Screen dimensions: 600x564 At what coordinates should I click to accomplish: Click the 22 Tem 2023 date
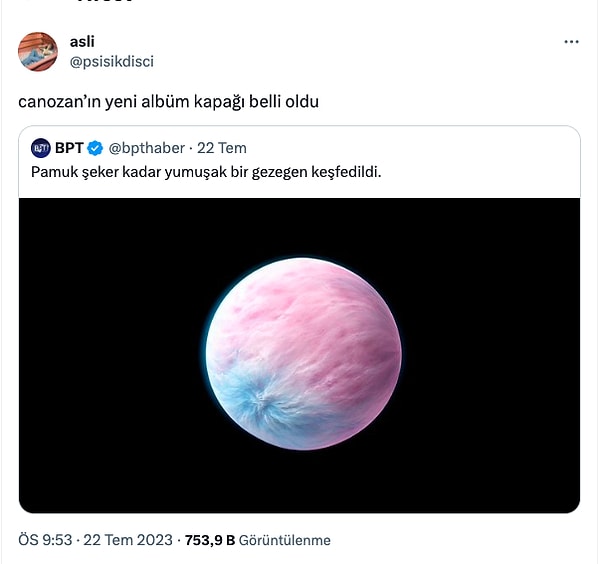point(128,540)
